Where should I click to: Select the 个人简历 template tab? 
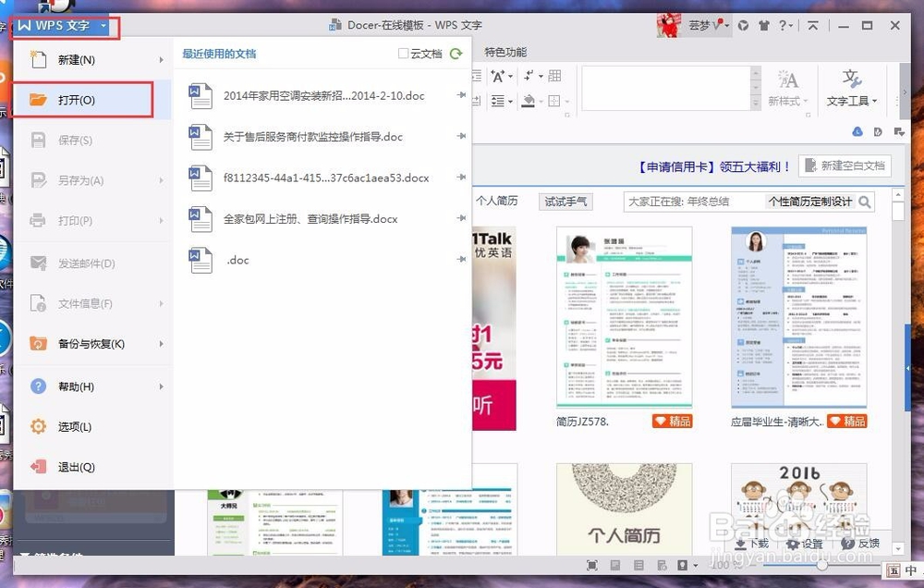coord(497,202)
